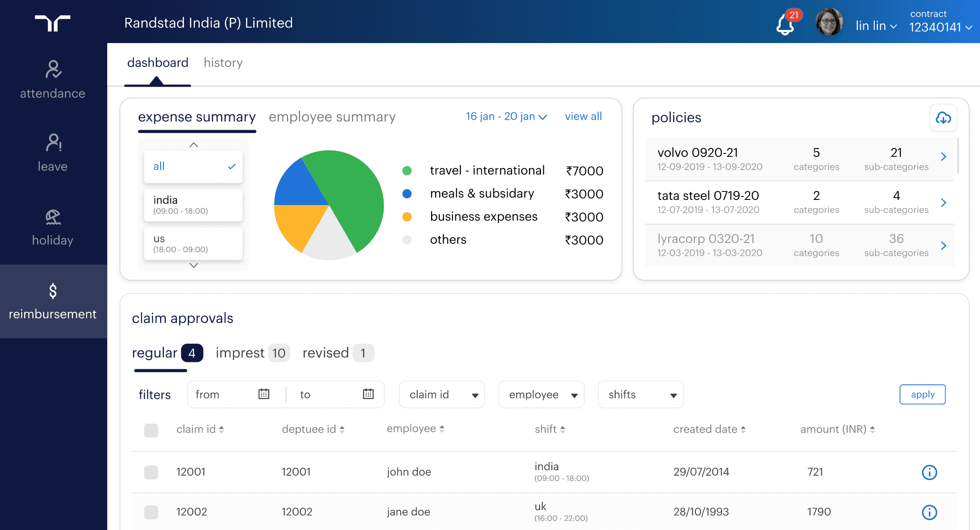Switch to the dashboard tab
The height and width of the screenshot is (530, 980).
[x=158, y=63]
